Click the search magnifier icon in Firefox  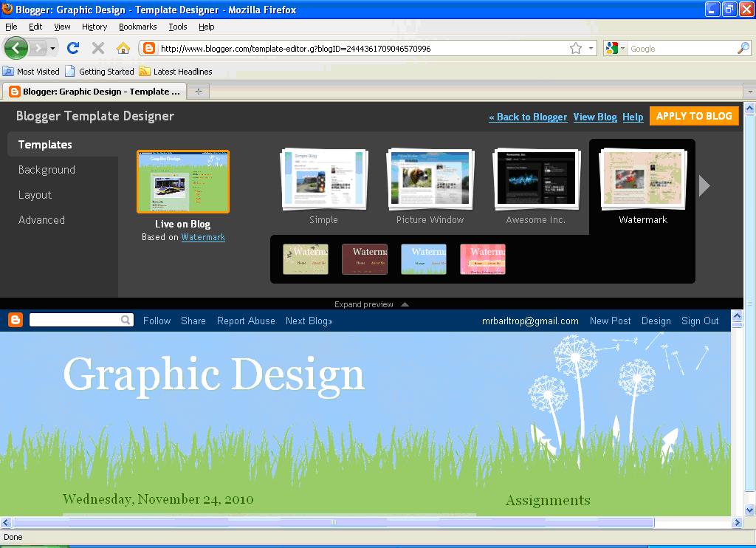click(x=743, y=48)
